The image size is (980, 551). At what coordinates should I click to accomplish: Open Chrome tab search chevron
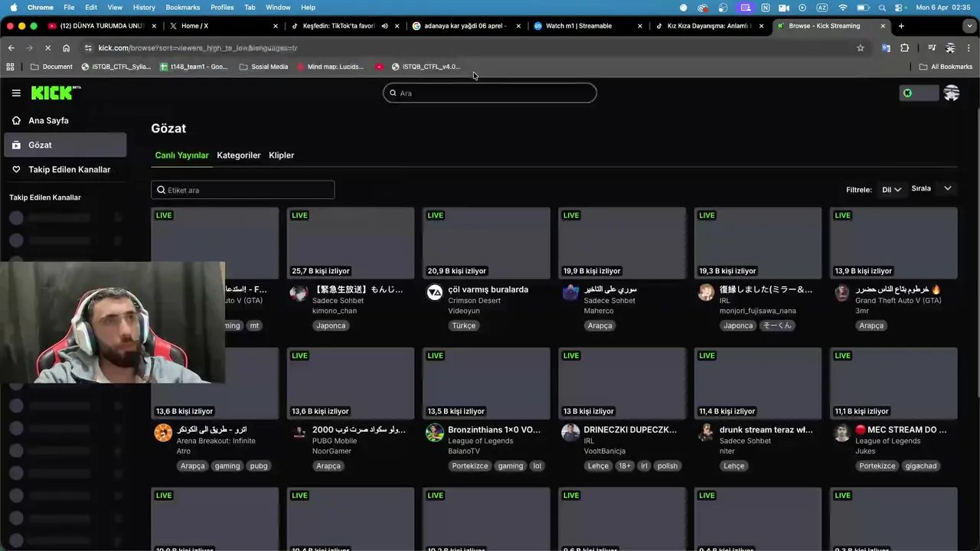[969, 26]
